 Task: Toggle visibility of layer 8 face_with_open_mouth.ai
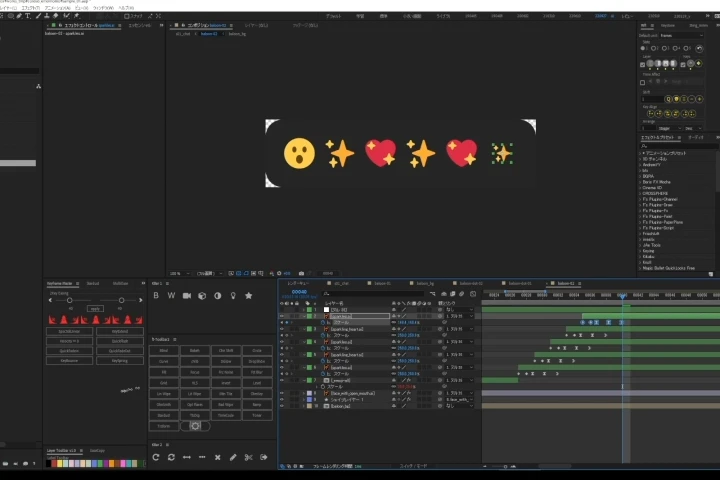281,393
